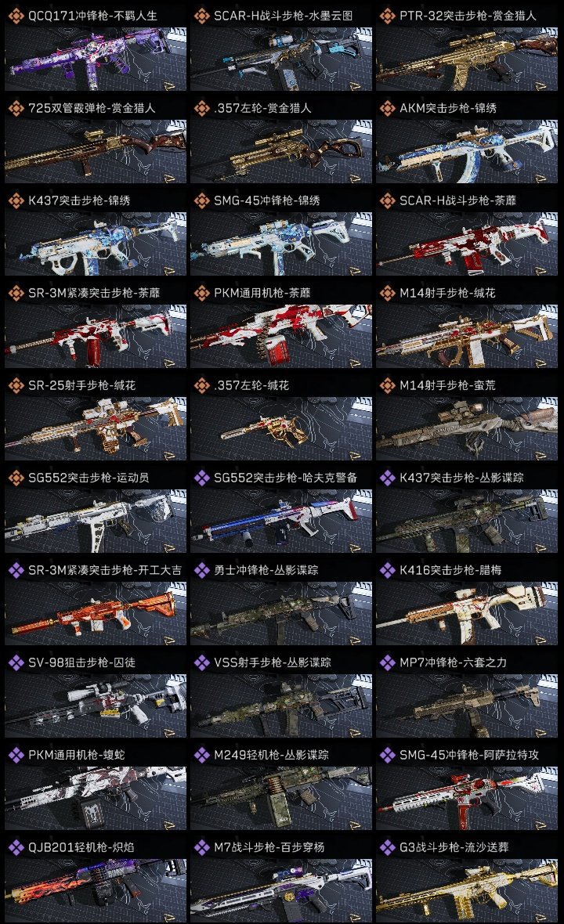The height and width of the screenshot is (924, 564).
Task: Click the orange rarity icon beside QCQ171冲锋枪-不羁人生
Action: (x=16, y=16)
